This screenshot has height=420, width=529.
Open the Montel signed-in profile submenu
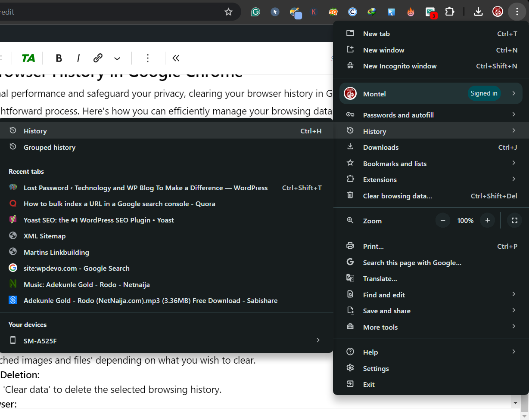click(431, 93)
